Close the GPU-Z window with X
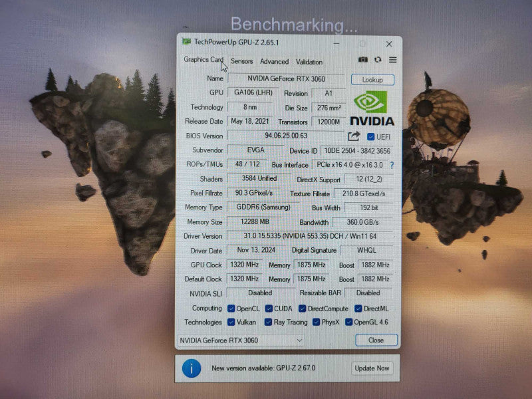This screenshot has height=399, width=532. (x=389, y=44)
